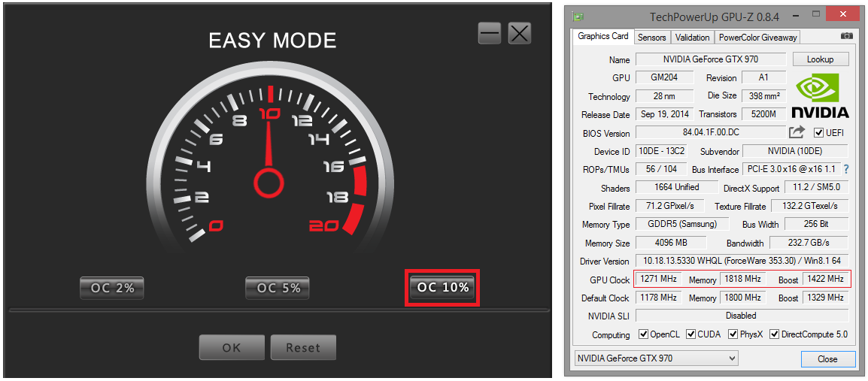Toggle the UEFI checkbox
The width and height of the screenshot is (868, 381).
tap(818, 133)
